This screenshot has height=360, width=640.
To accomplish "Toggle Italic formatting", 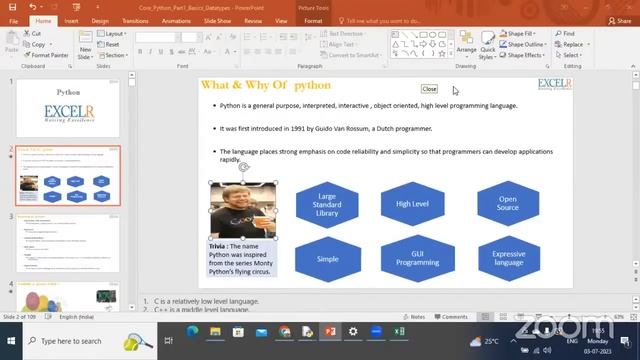I will [x=150, y=52].
